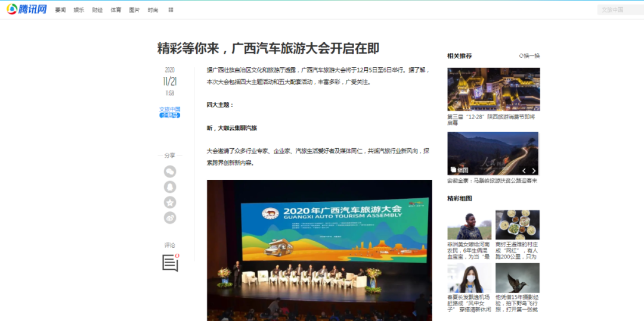Open the 要闻 channel tab

[60, 10]
